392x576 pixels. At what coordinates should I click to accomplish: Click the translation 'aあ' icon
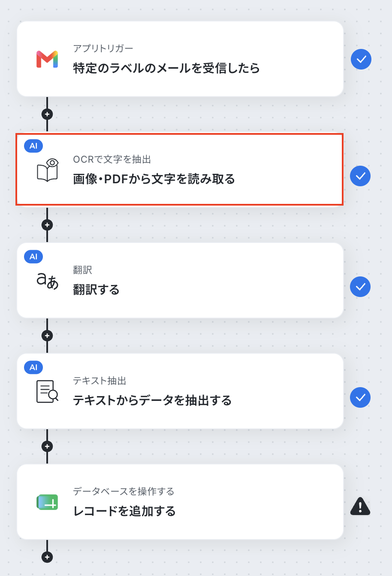click(x=47, y=281)
